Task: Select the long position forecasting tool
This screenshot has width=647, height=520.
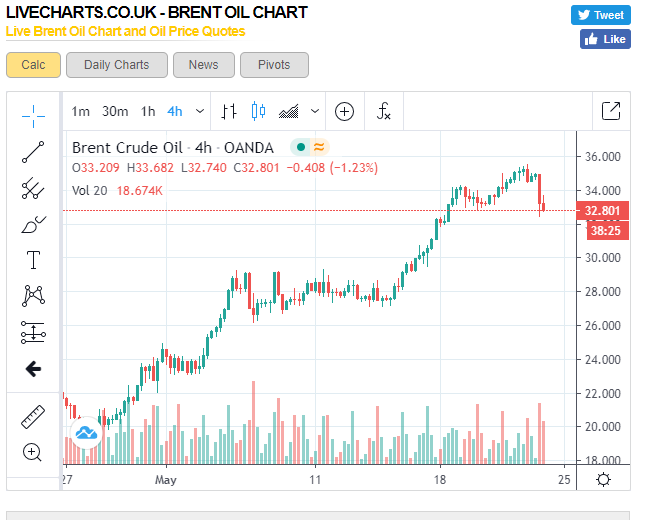Action: 33,333
